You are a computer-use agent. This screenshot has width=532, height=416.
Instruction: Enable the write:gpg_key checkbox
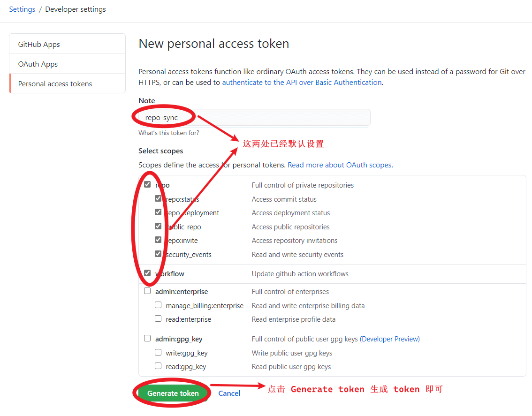pos(158,353)
